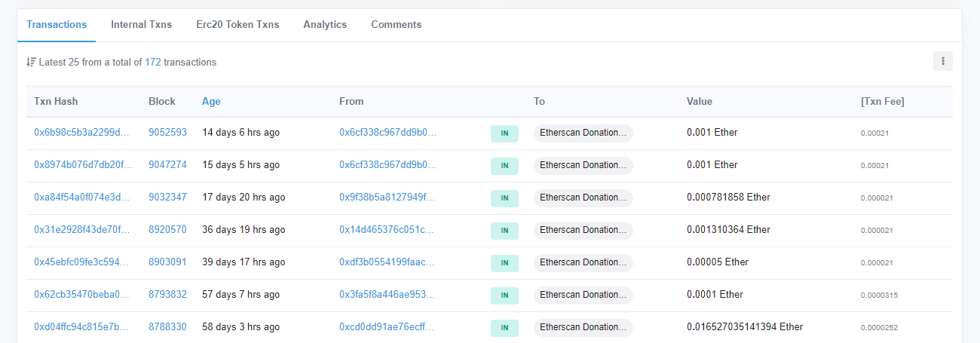Open block 8793832
980x343 pixels.
[x=167, y=295]
